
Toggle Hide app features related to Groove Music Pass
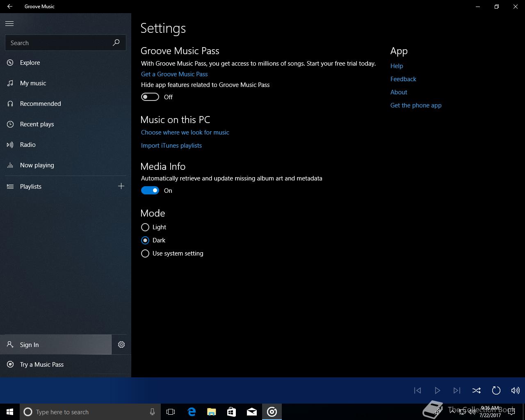coord(150,97)
